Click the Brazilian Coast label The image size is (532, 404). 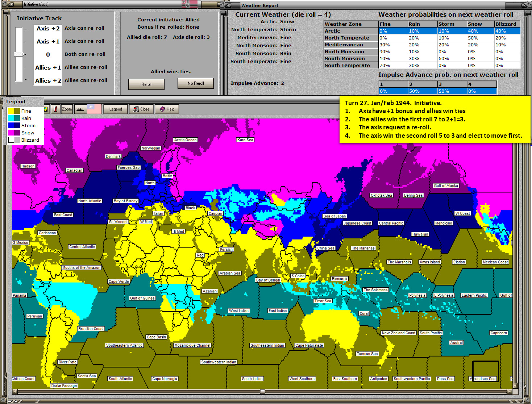tap(91, 329)
